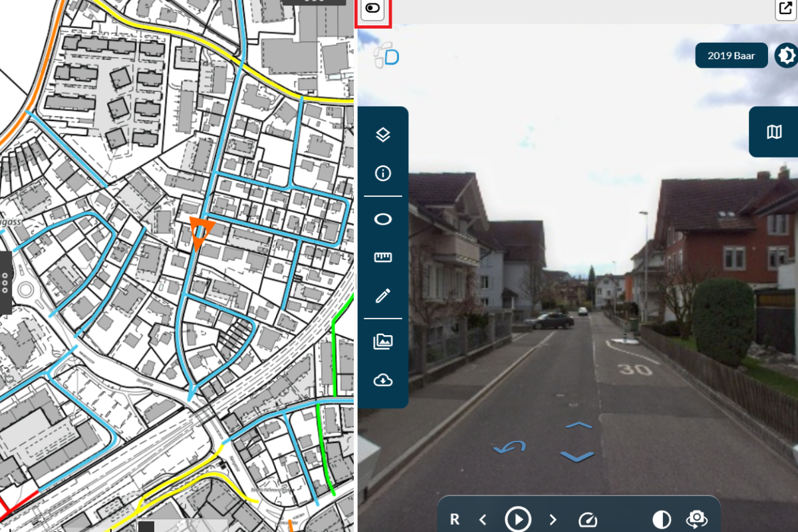Image resolution: width=798 pixels, height=532 pixels.
Task: Open the Info tool
Action: (x=383, y=174)
